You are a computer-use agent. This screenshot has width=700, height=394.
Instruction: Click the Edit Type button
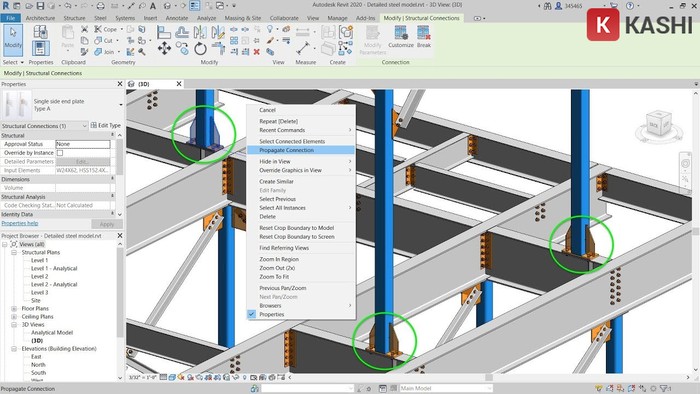105,125
